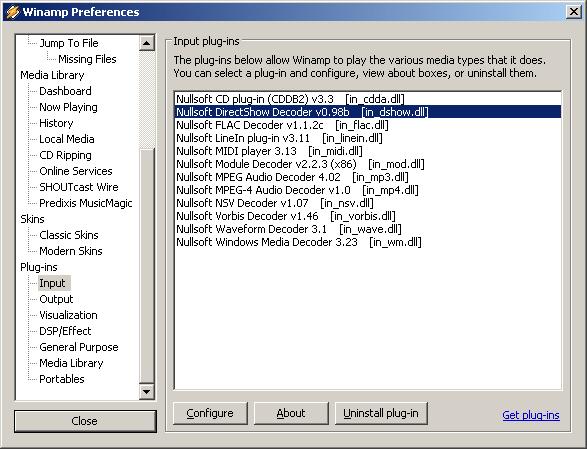Open the Visualization plug-ins page
The height and width of the screenshot is (449, 587).
68,315
